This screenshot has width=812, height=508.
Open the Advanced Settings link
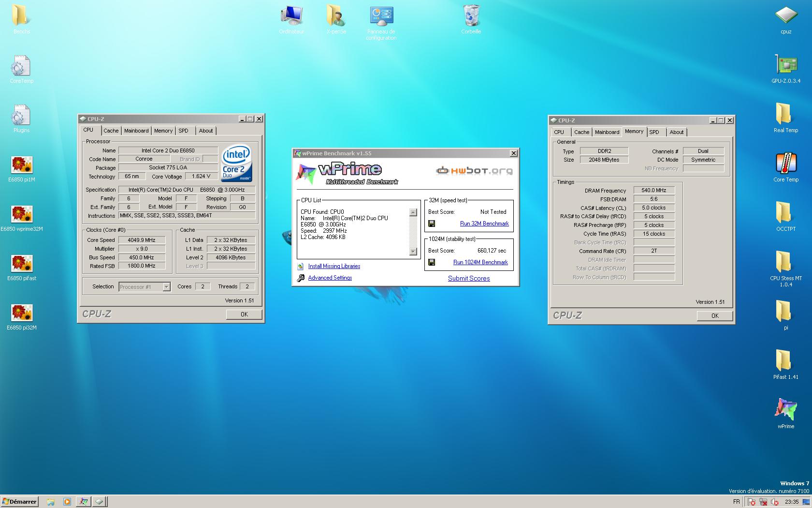(x=330, y=278)
